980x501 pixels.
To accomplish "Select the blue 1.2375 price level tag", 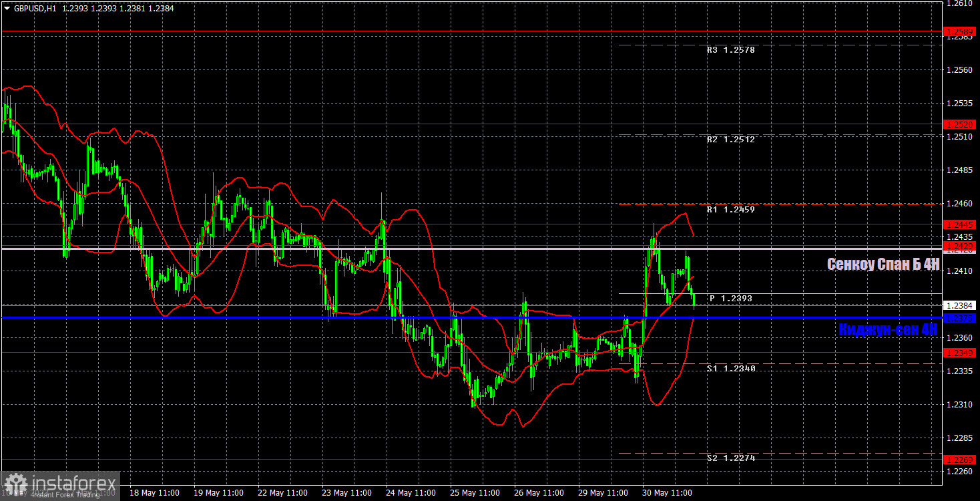I will (x=960, y=318).
